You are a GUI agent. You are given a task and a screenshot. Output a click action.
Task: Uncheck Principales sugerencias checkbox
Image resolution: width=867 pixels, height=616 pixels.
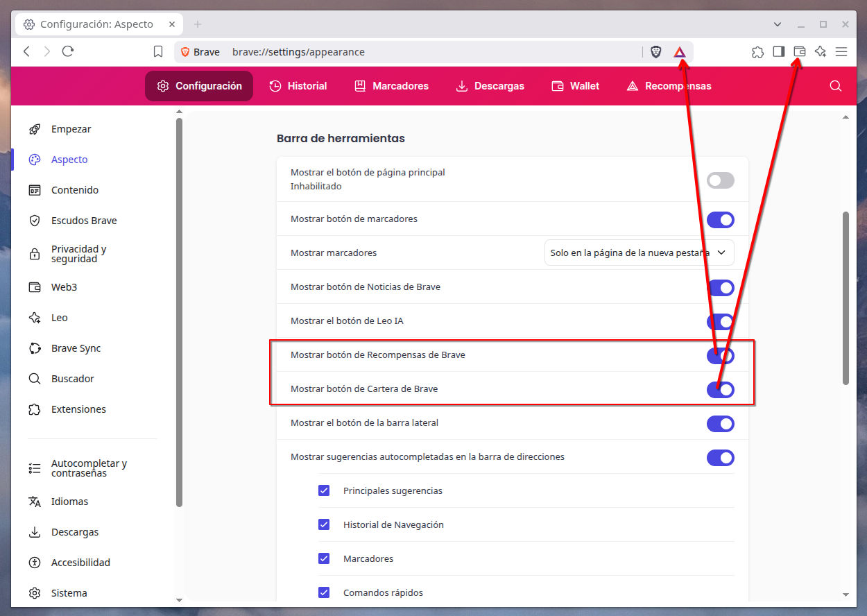pyautogui.click(x=324, y=490)
